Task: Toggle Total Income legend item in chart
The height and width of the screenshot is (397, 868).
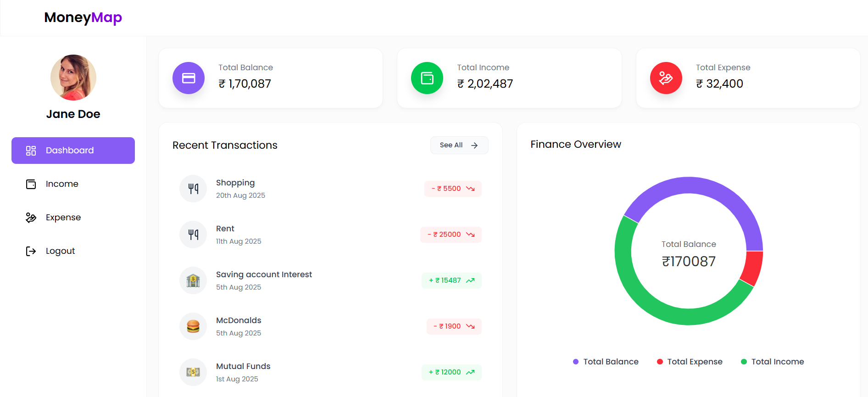Action: tap(773, 362)
